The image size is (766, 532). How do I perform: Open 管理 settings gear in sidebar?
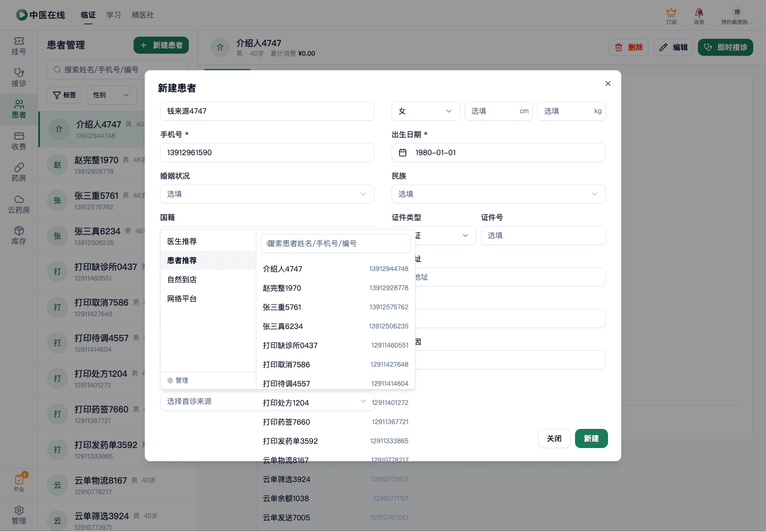[x=19, y=515]
